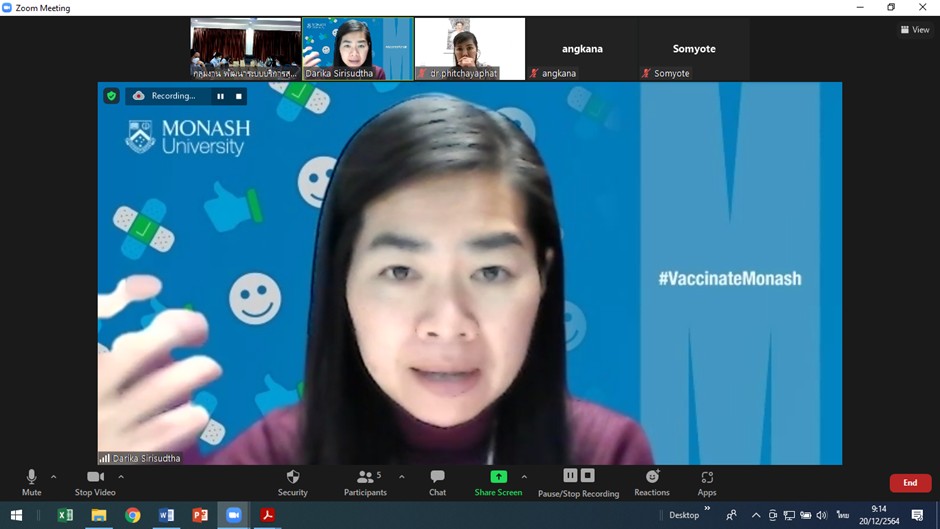Open the View layout menu
This screenshot has height=529, width=940.
pyautogui.click(x=915, y=29)
